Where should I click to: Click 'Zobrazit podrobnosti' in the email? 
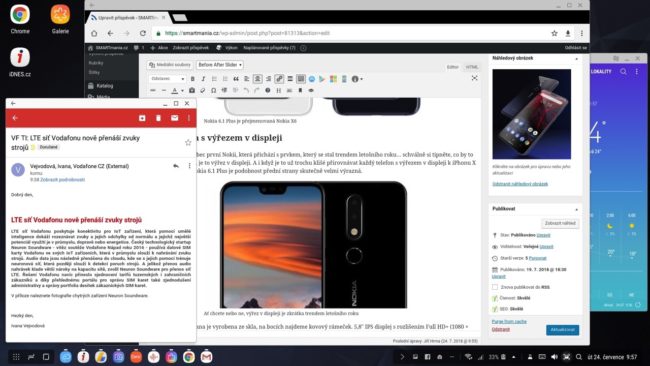coord(63,180)
